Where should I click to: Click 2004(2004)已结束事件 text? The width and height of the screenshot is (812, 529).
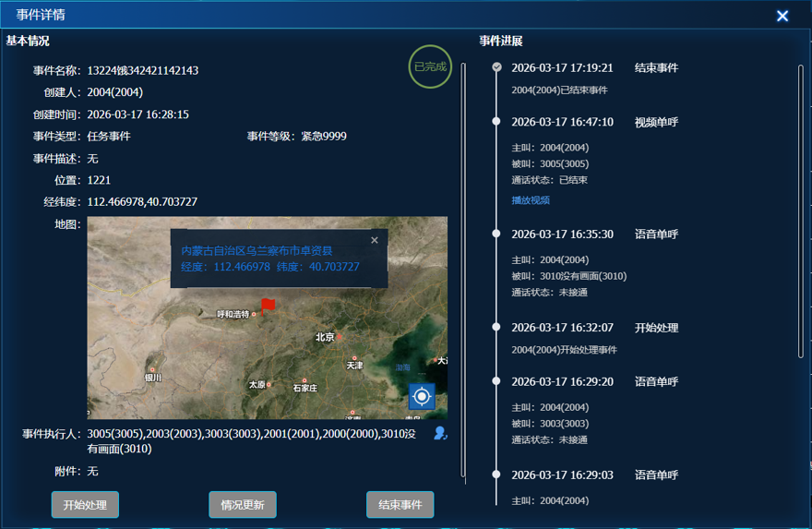coord(560,90)
